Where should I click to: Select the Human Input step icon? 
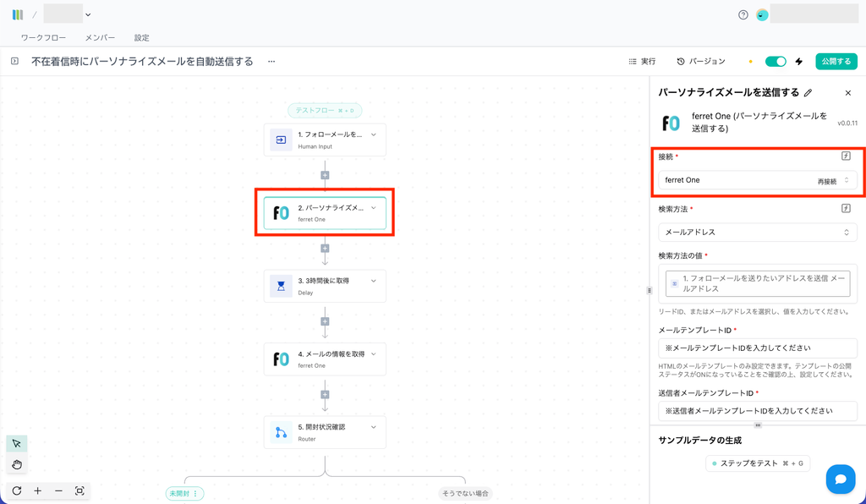pos(281,140)
